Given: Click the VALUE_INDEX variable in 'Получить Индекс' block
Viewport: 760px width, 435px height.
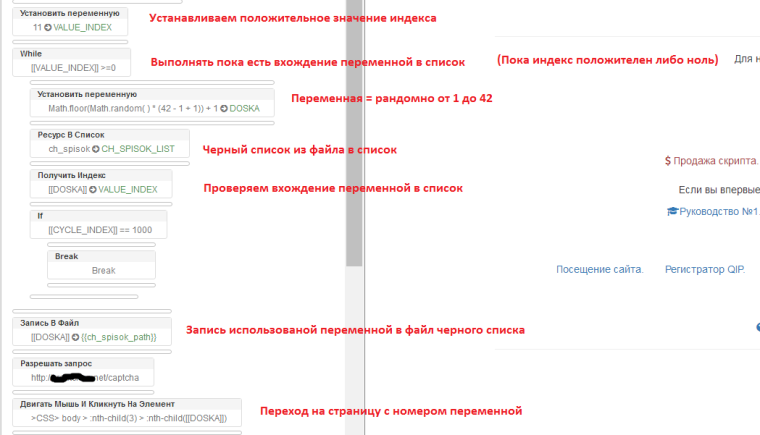Looking at the screenshot, I should click(x=128, y=190).
